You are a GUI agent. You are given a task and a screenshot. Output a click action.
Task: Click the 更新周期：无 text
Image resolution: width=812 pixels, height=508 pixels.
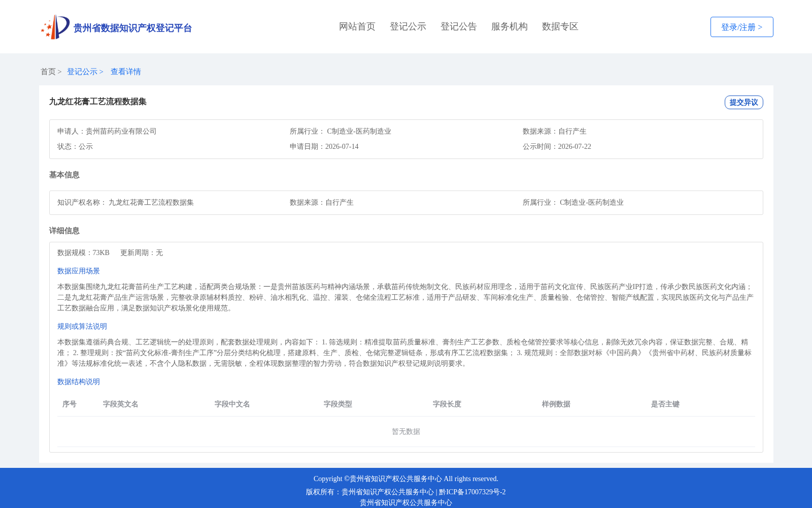pos(142,252)
